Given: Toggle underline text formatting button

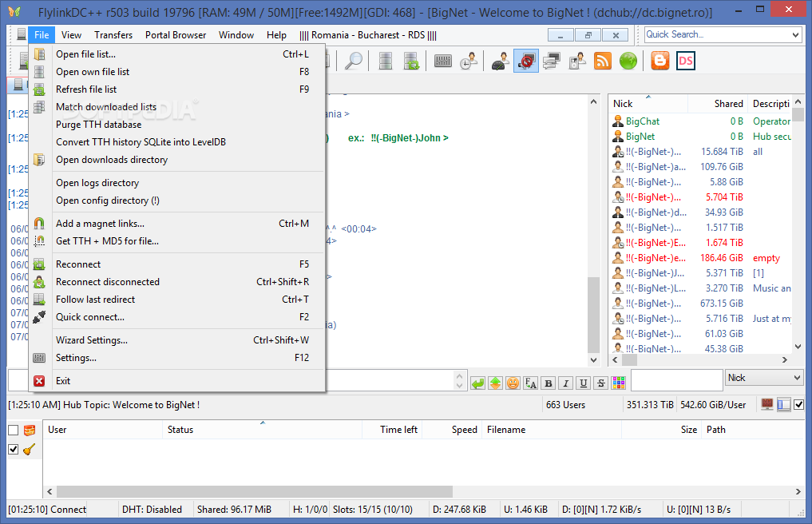Looking at the screenshot, I should pyautogui.click(x=584, y=383).
